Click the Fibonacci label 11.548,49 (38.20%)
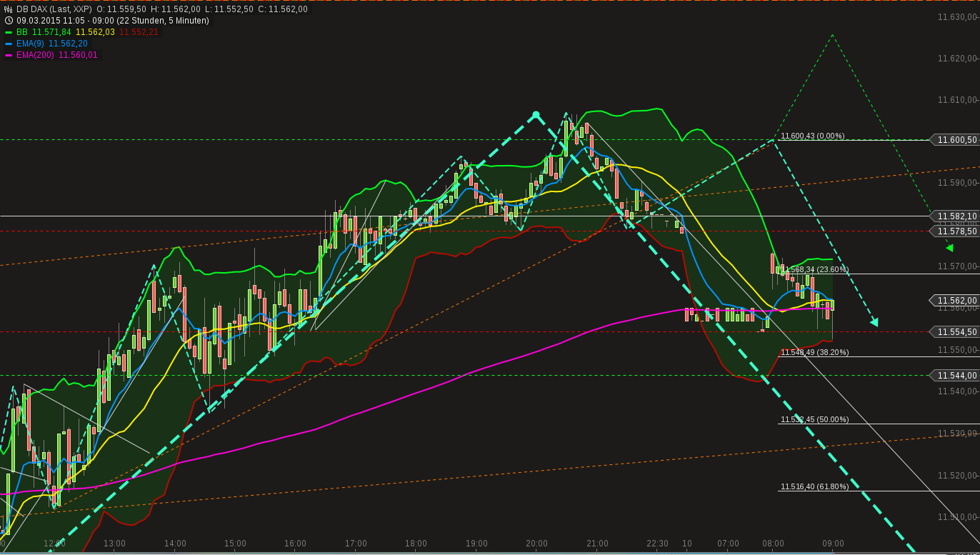This screenshot has height=555, width=980. 815,352
